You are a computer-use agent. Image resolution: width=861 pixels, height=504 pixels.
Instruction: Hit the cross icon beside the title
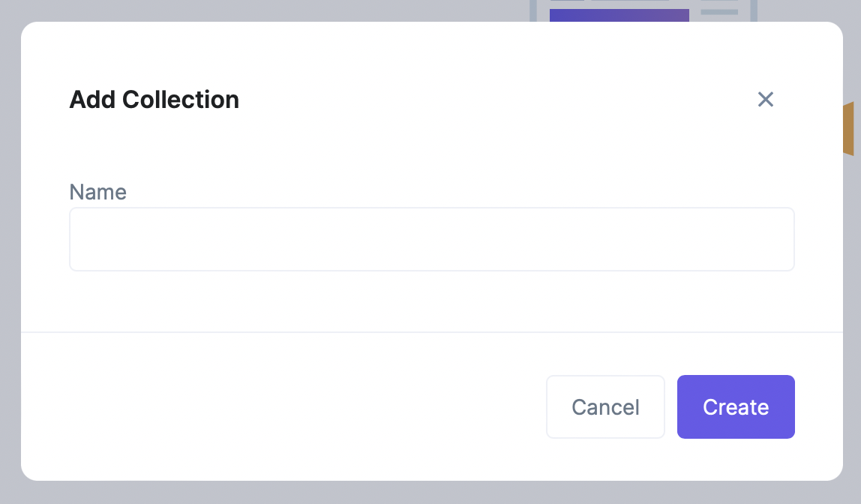765,99
